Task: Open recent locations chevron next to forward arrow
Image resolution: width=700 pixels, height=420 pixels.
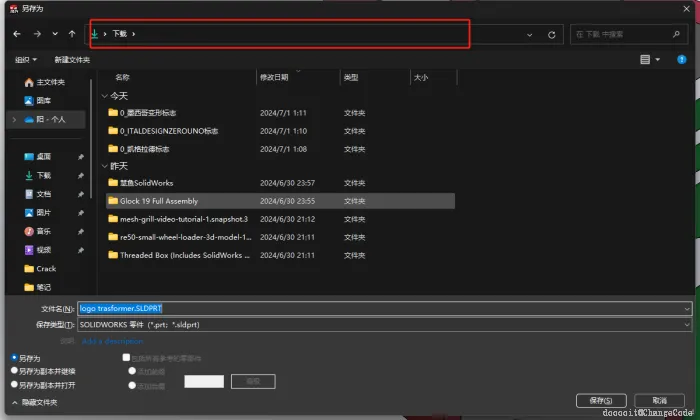Action: (x=55, y=34)
